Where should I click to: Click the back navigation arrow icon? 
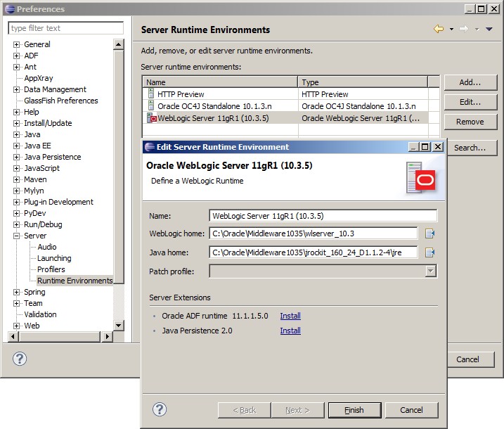click(x=439, y=29)
